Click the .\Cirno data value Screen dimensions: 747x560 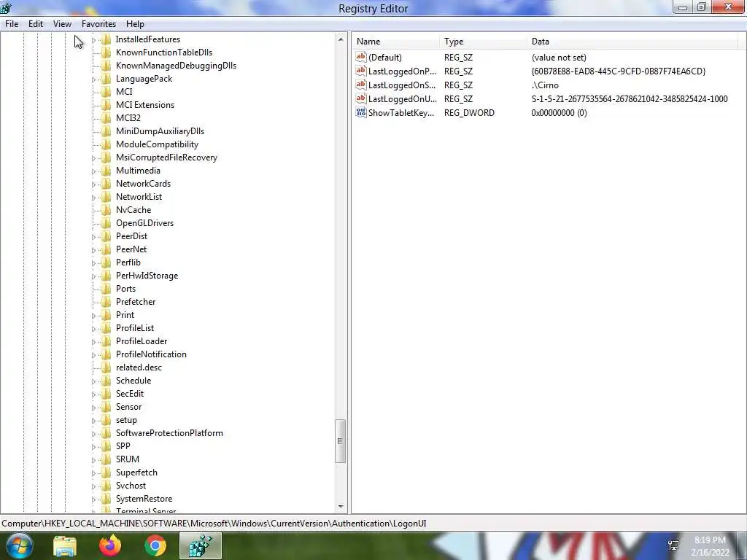[545, 85]
